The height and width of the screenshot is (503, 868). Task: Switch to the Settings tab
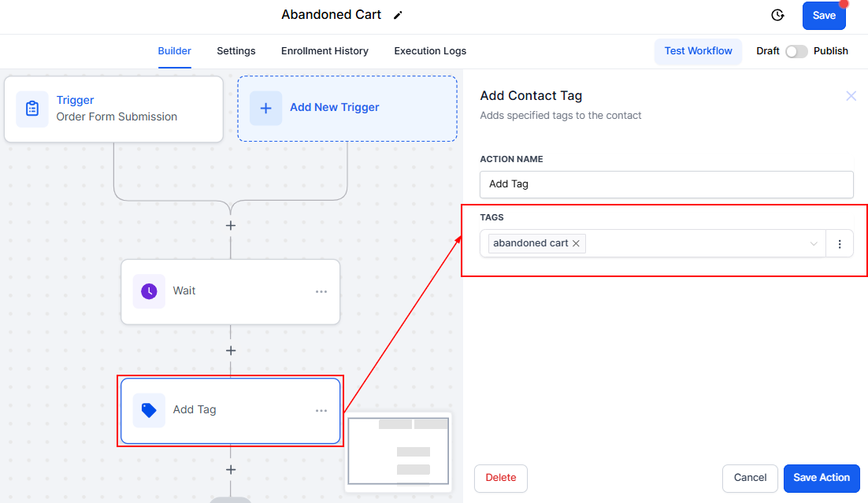tap(236, 51)
